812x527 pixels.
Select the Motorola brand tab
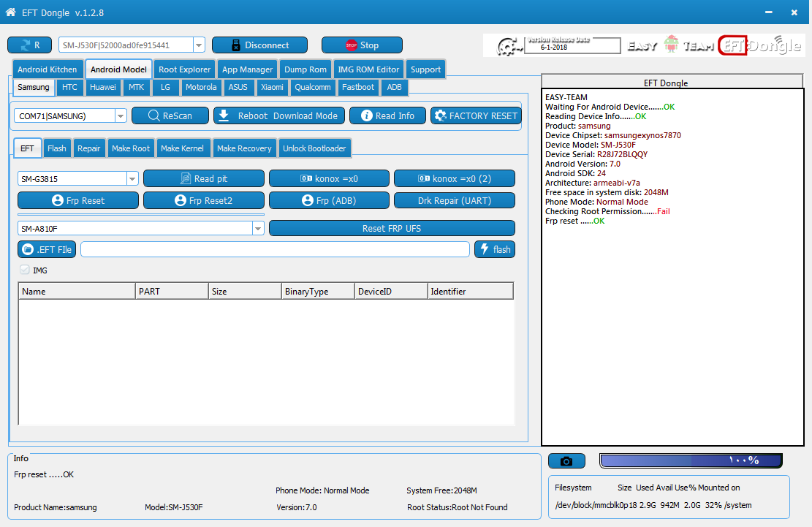pos(201,87)
